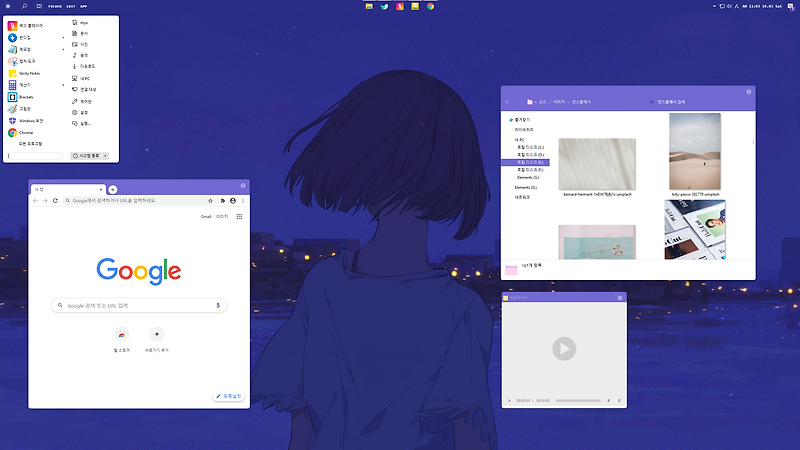Open Documents in Start menu right column
The image size is (800, 450).
(81, 34)
